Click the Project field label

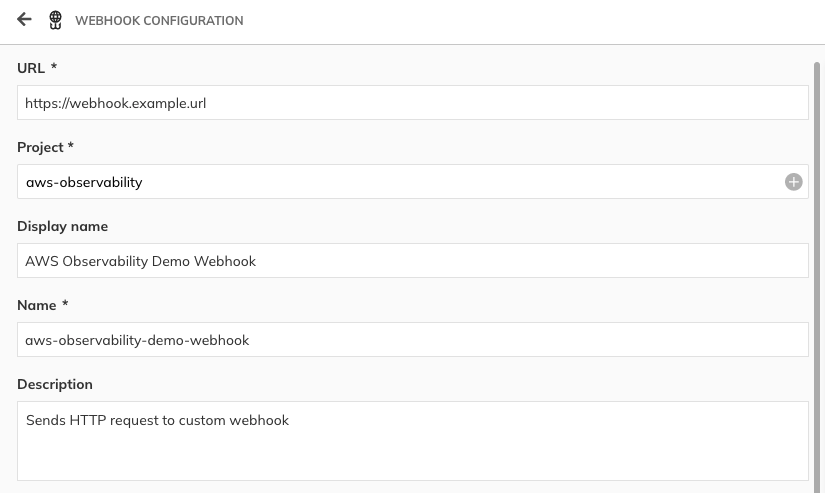[x=40, y=147]
